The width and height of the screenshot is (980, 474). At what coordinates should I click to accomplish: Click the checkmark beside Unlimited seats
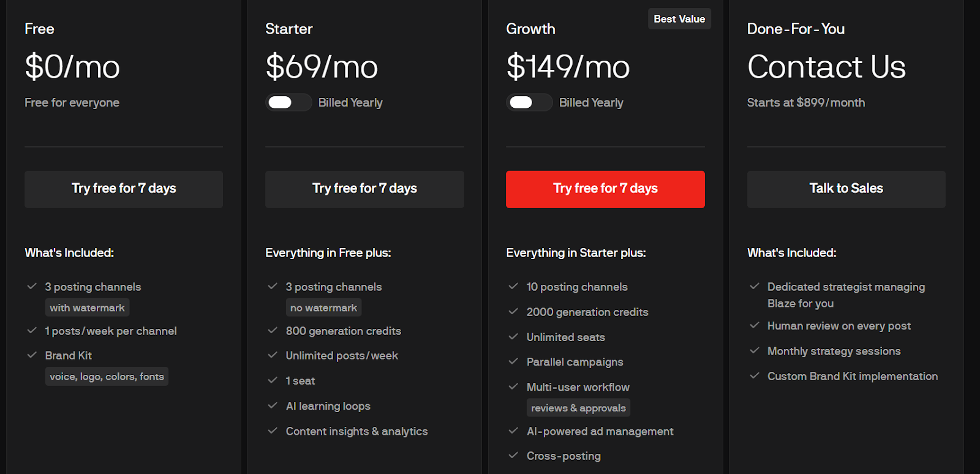[513, 337]
